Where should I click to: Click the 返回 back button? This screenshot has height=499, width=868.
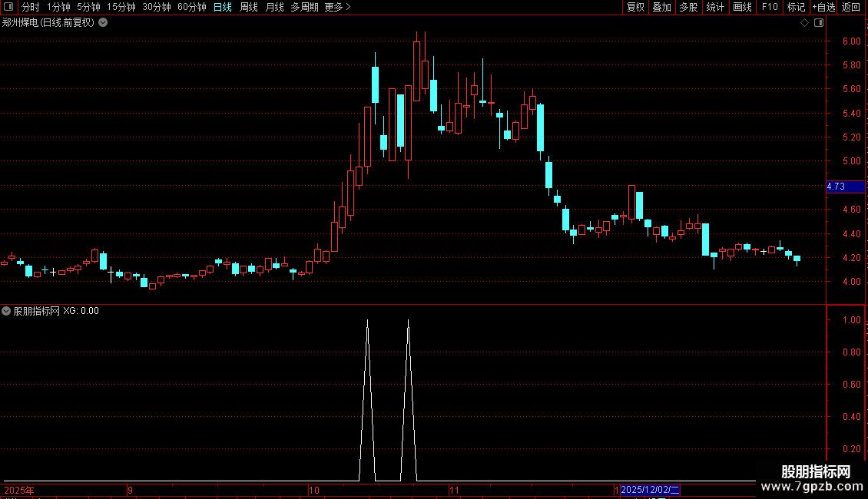(851, 7)
